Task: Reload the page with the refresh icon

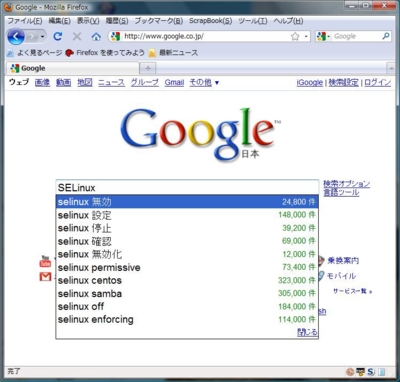Action: (58, 36)
